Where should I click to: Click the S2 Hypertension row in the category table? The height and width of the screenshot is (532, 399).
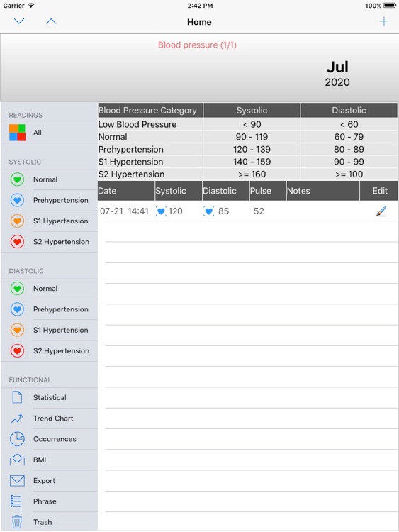click(x=247, y=174)
